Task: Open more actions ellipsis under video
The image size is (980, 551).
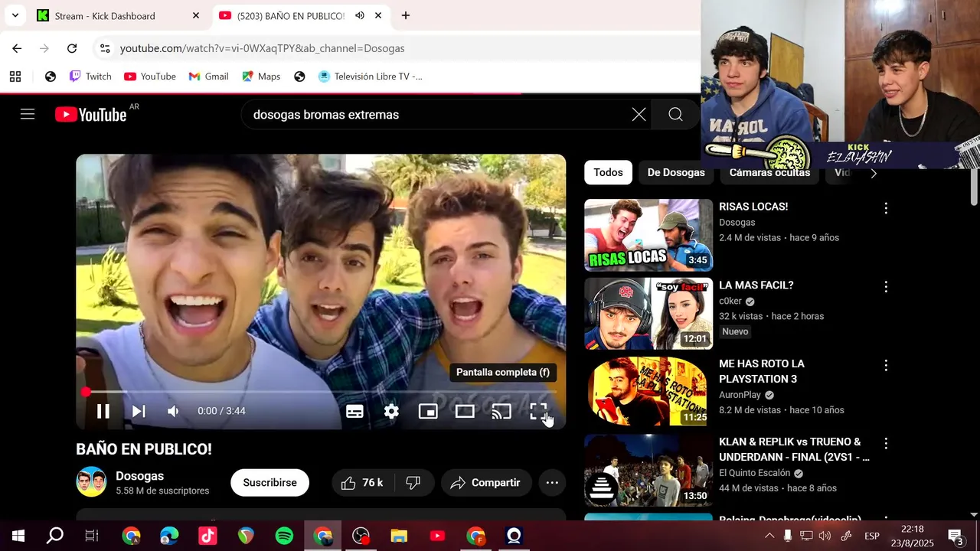Action: [x=552, y=483]
